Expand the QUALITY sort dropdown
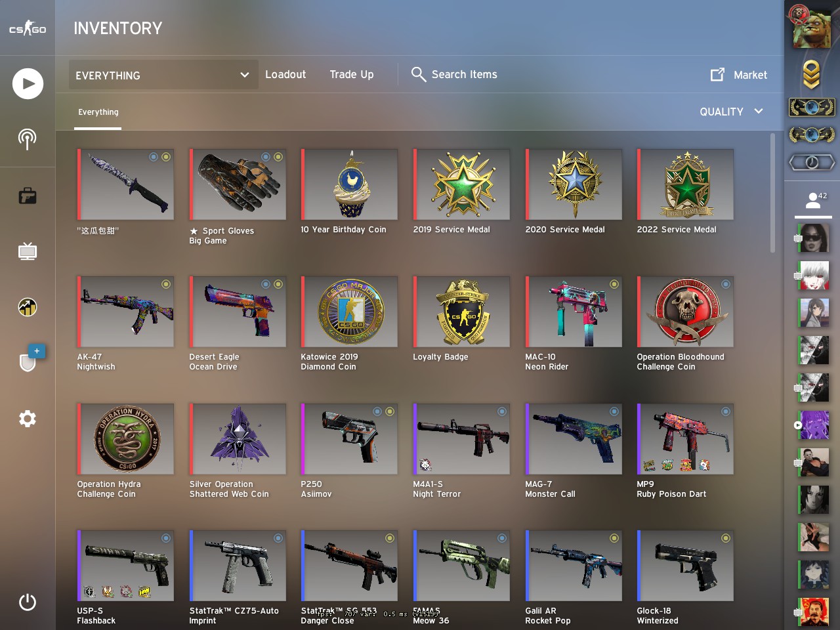 coord(731,112)
